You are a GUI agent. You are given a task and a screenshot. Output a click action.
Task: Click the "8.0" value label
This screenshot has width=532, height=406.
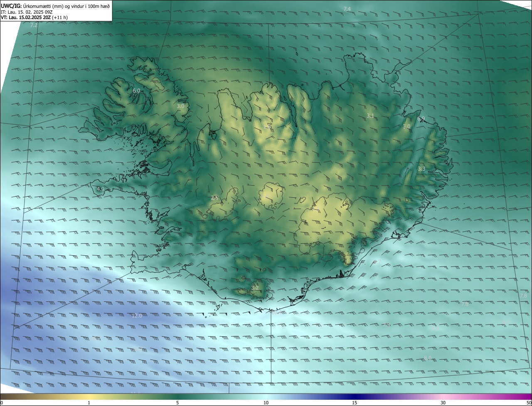click(x=428, y=358)
